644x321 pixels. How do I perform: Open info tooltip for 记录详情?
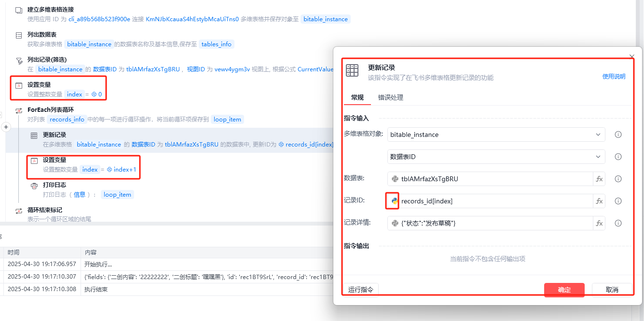point(618,223)
